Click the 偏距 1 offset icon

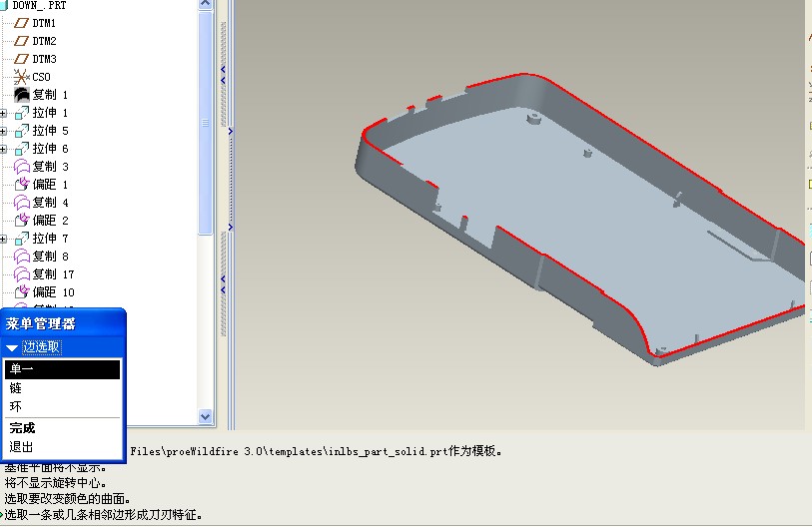pos(21,185)
